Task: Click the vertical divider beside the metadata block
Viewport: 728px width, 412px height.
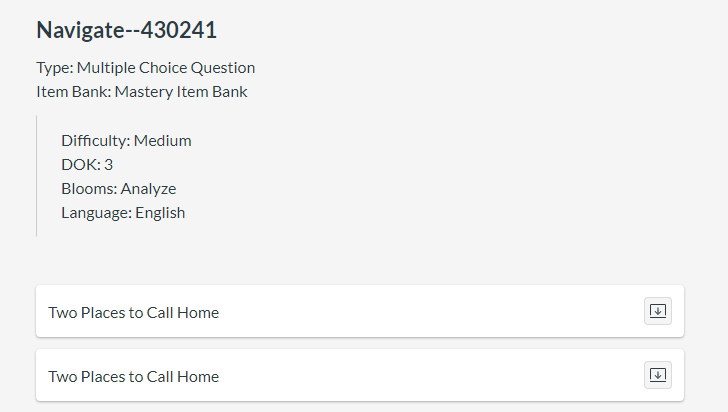Action: pyautogui.click(x=36, y=176)
